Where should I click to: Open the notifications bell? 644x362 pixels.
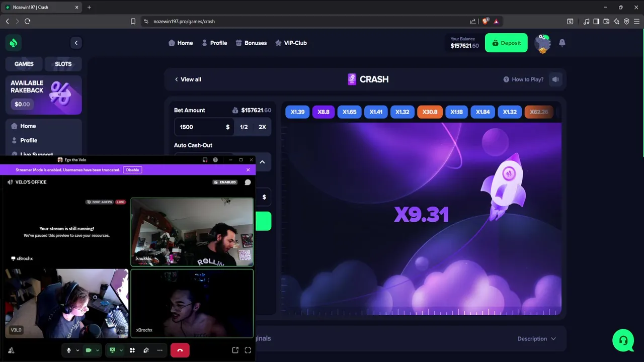coord(562,43)
